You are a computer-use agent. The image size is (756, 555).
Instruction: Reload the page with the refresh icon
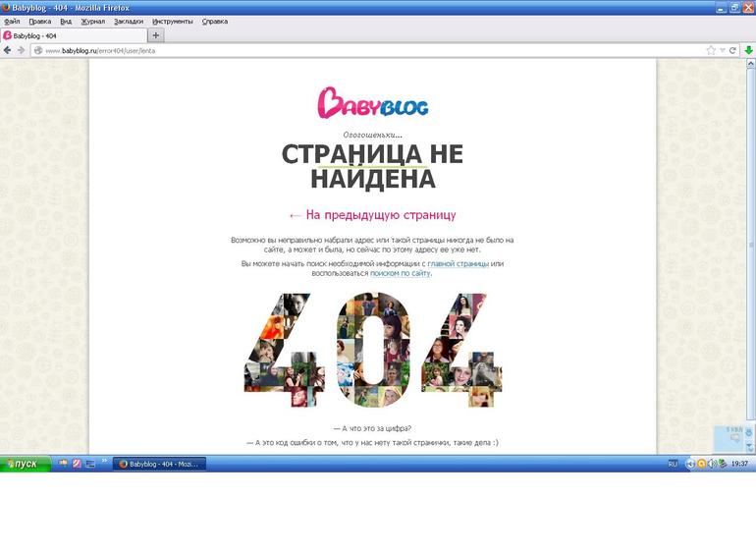point(732,50)
